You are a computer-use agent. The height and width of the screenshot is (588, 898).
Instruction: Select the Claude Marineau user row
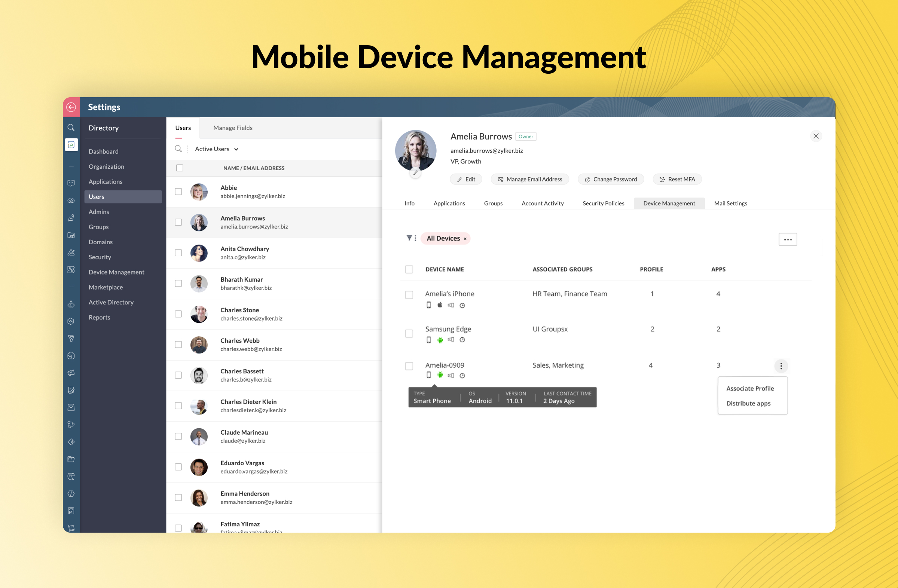pyautogui.click(x=274, y=437)
